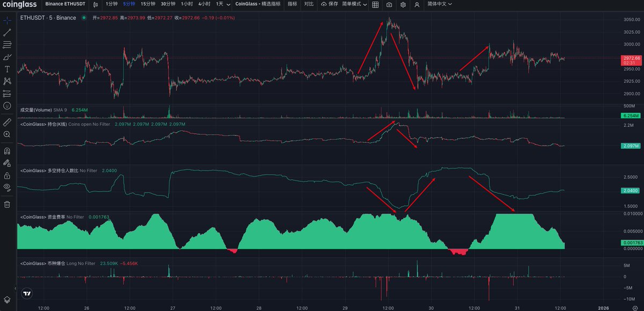644x311 pixels.
Task: Open the 简单模式 mode dropdown
Action: pos(355,4)
